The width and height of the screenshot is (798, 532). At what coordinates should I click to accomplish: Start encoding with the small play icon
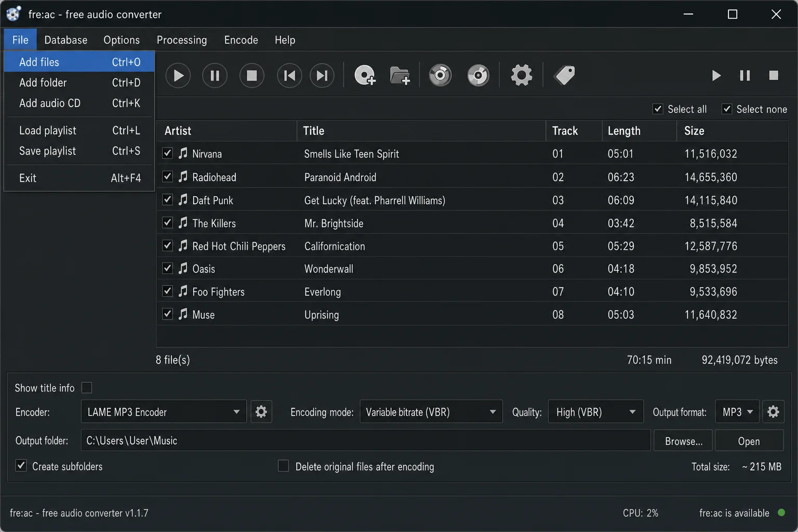tap(716, 76)
